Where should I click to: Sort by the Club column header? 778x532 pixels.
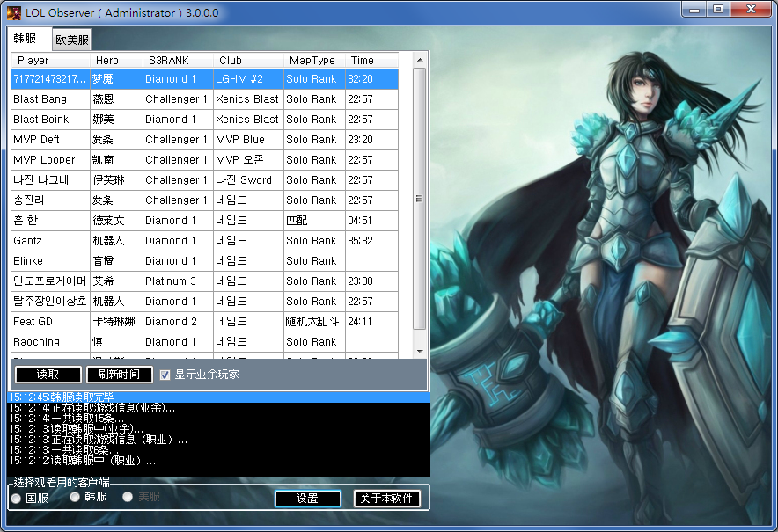[x=248, y=60]
